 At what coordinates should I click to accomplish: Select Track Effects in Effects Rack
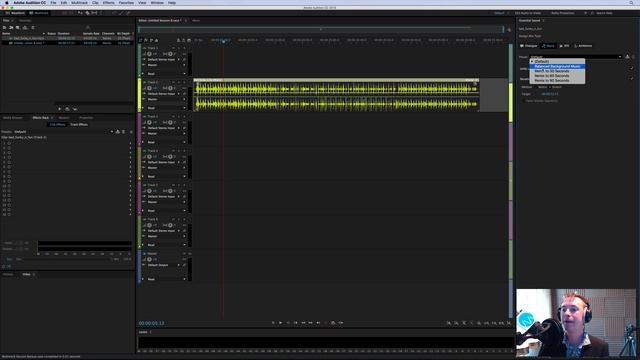click(79, 124)
